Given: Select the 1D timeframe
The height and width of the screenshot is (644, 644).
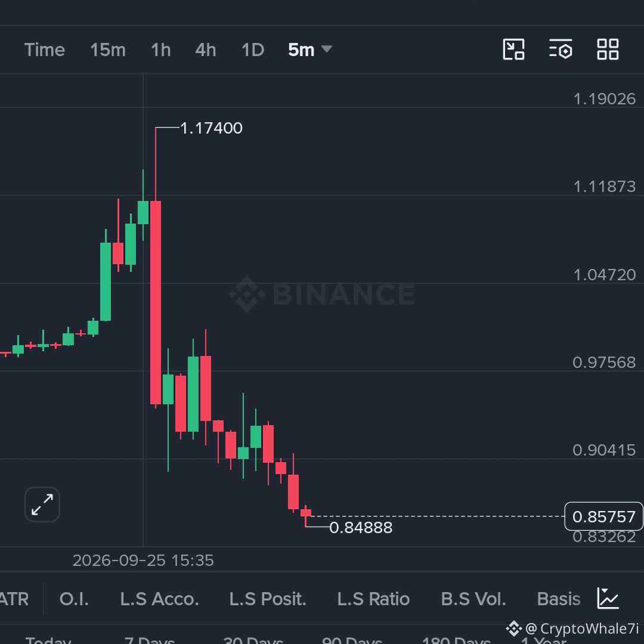Looking at the screenshot, I should click(253, 49).
